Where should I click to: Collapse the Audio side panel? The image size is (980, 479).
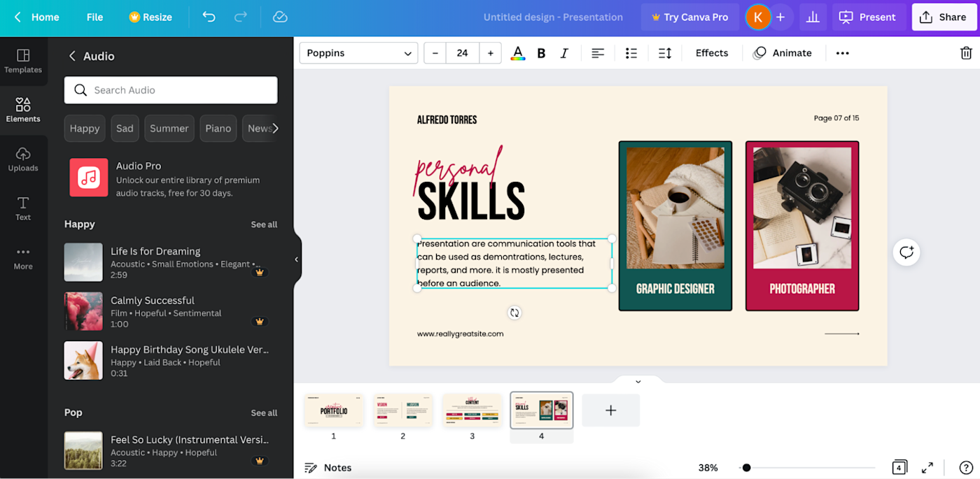tap(297, 259)
